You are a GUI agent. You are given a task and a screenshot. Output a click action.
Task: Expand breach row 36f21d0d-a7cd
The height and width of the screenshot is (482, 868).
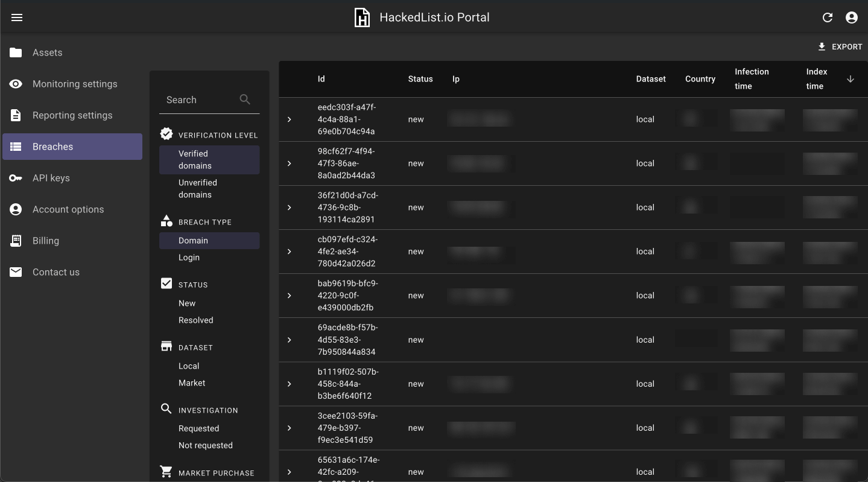pos(290,208)
